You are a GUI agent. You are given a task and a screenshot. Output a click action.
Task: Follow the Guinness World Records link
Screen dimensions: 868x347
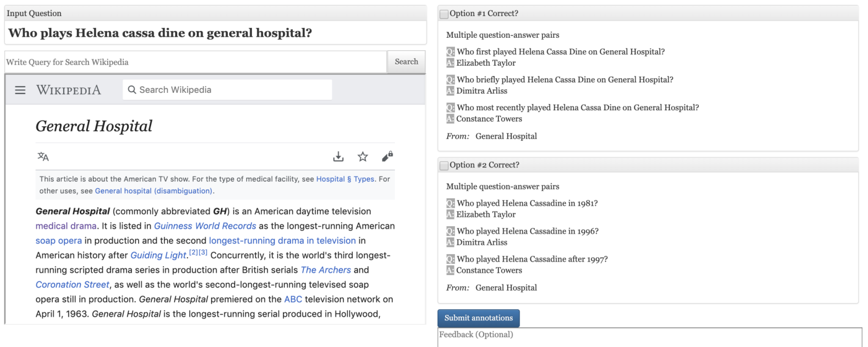coord(205,226)
